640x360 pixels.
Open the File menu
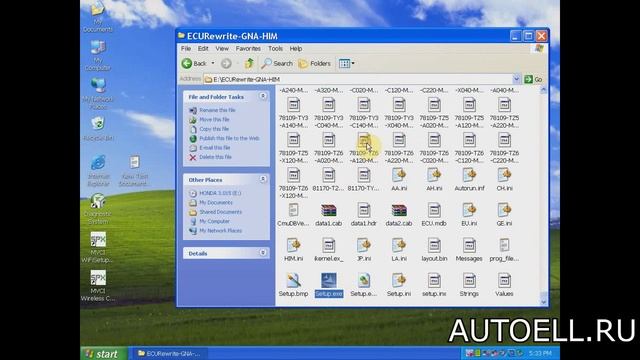click(x=186, y=49)
